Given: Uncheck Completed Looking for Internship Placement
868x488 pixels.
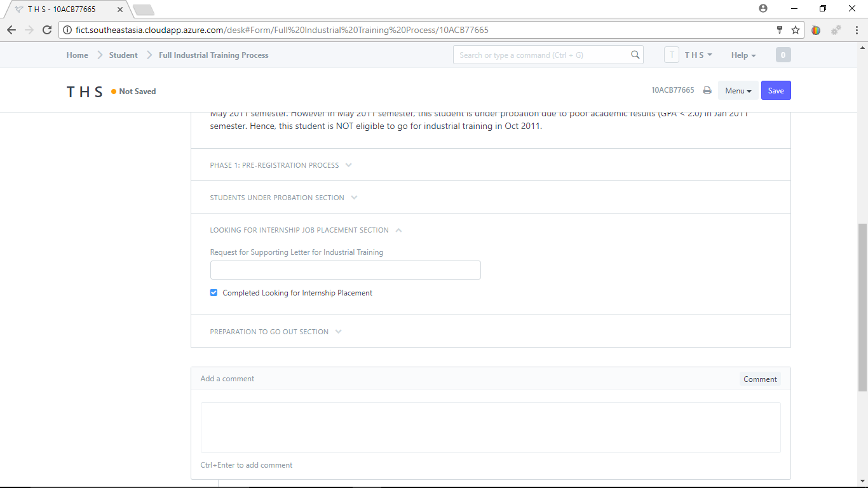Looking at the screenshot, I should pos(214,293).
